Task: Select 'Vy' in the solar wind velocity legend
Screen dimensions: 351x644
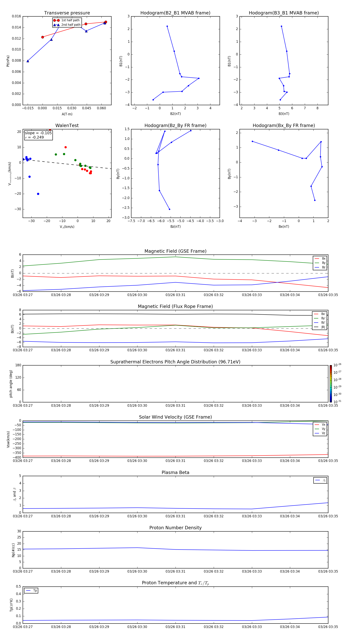Action: 320,429
